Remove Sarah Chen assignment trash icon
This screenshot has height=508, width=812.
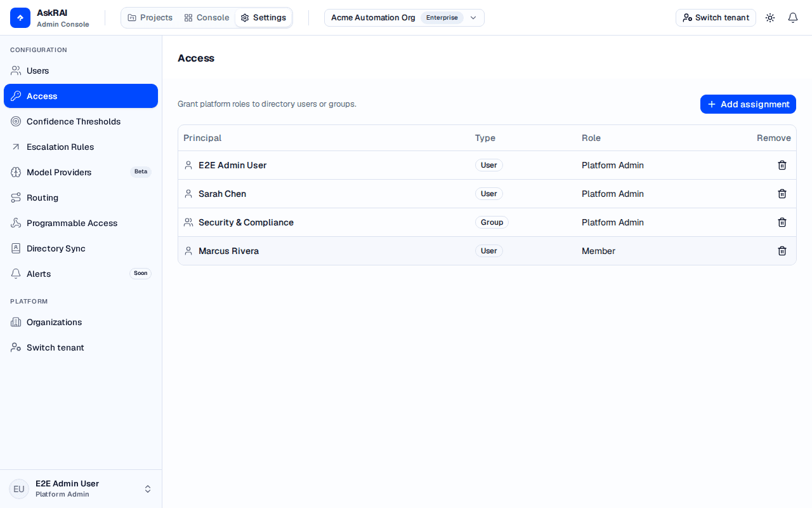click(782, 194)
